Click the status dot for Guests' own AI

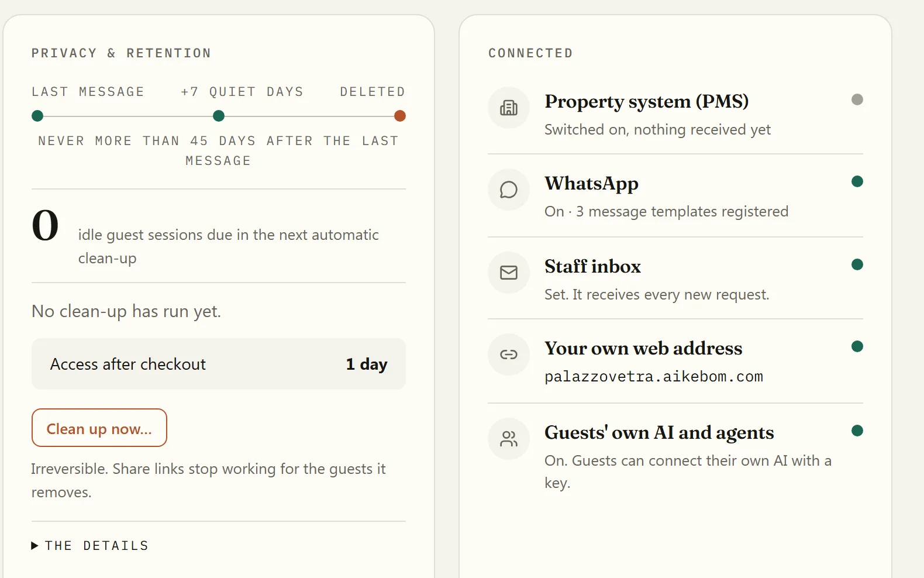click(x=857, y=431)
